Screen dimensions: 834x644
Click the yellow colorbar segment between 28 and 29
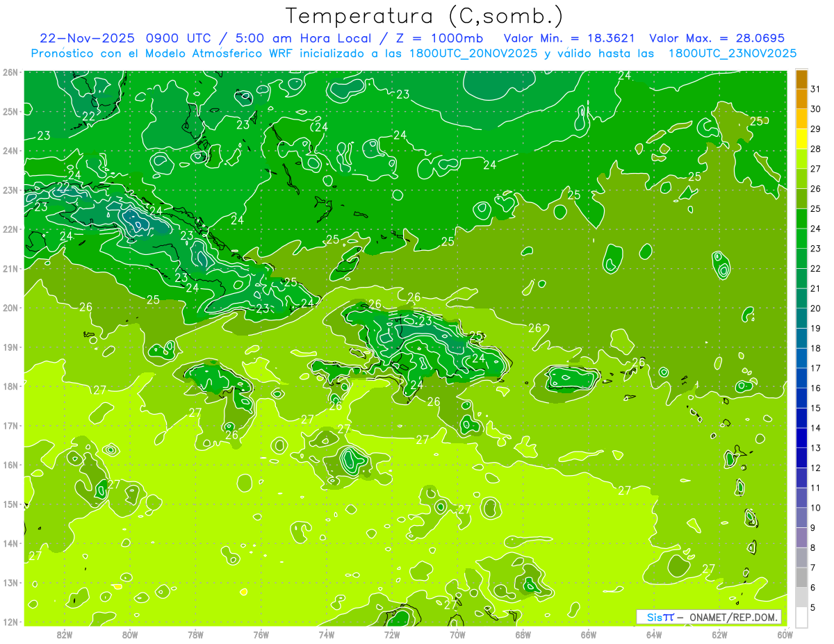tap(801, 139)
